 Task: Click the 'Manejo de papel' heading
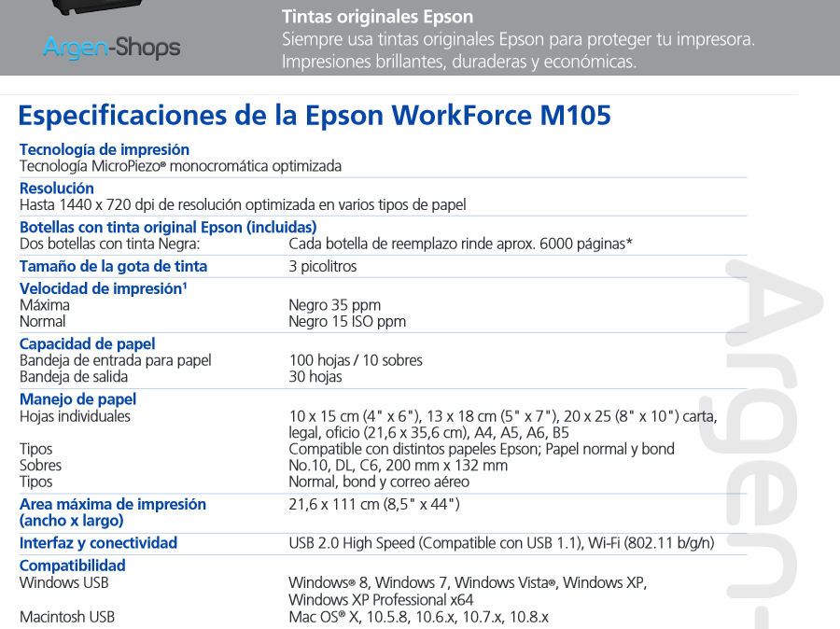(x=78, y=399)
